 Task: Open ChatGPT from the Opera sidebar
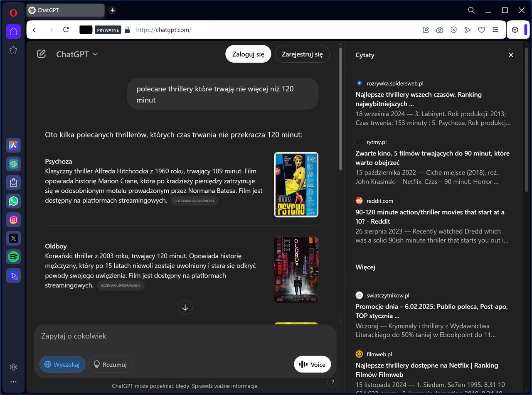(x=13, y=164)
